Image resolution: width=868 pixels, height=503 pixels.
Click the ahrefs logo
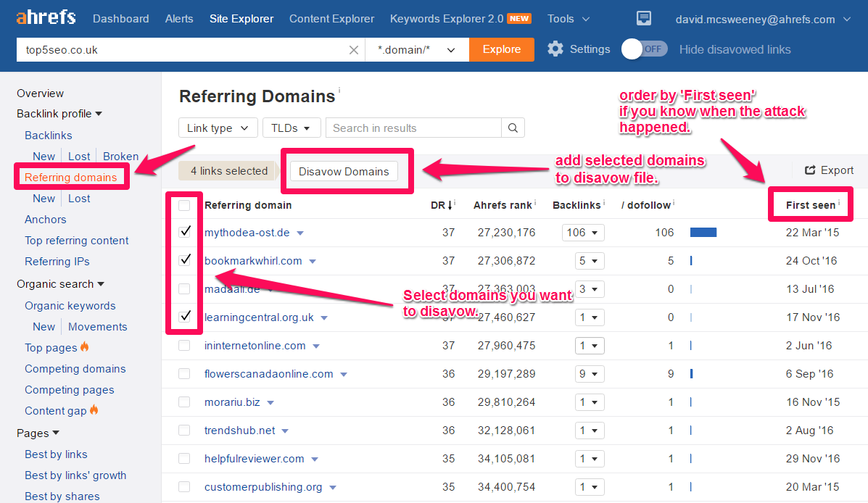46,17
